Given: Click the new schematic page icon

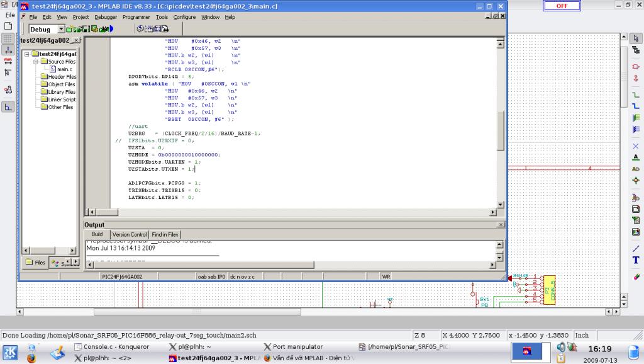Looking at the screenshot, I should click(8, 26).
